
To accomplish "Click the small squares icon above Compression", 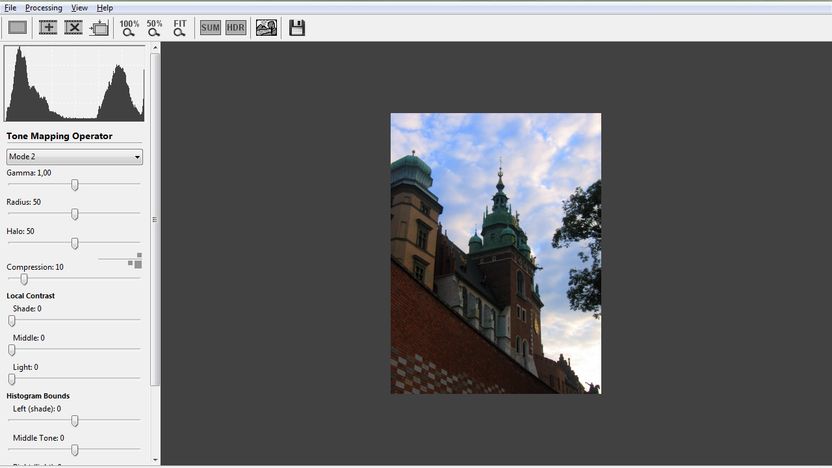I will (135, 261).
